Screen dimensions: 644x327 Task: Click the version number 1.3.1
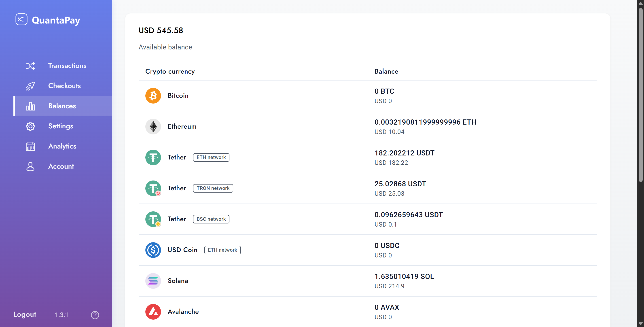click(61, 315)
